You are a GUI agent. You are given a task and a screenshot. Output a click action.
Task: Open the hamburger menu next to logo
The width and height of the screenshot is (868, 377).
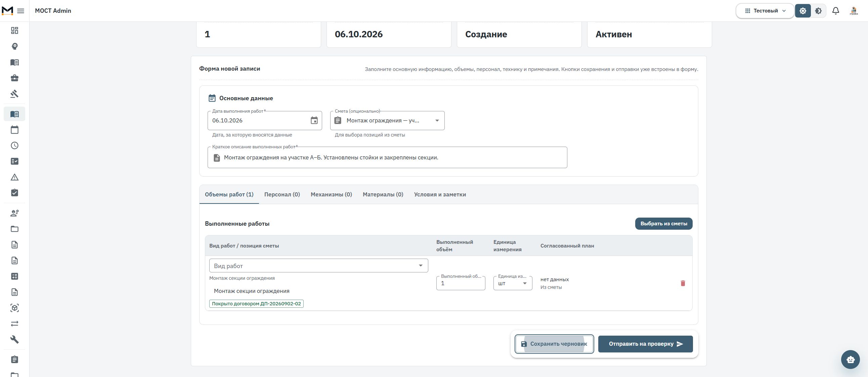20,11
